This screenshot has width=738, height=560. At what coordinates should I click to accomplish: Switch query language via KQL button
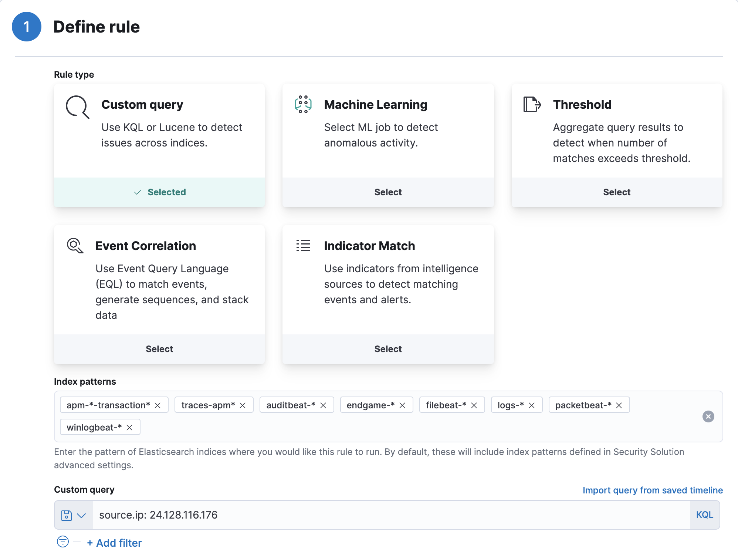point(704,515)
